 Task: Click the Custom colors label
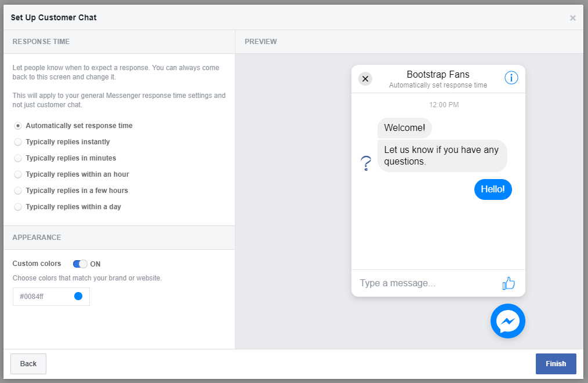pos(37,264)
